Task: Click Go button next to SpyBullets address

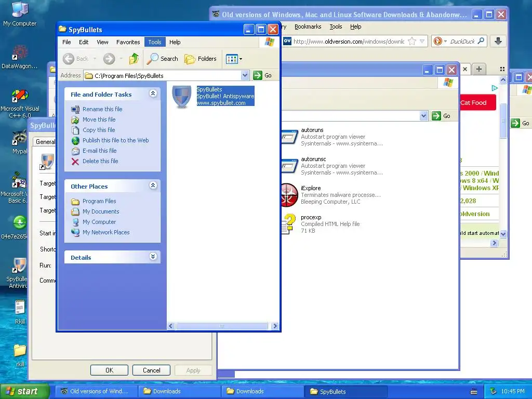Action: (262, 75)
